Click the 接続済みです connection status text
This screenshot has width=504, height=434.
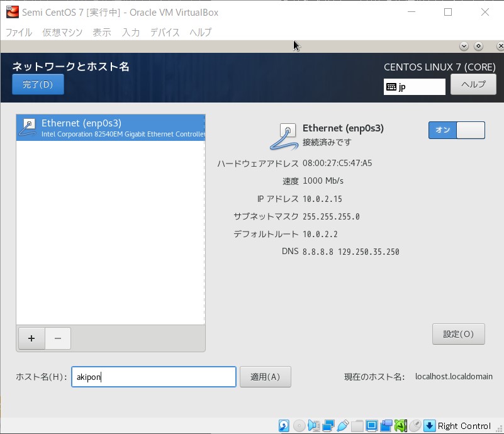[327, 142]
